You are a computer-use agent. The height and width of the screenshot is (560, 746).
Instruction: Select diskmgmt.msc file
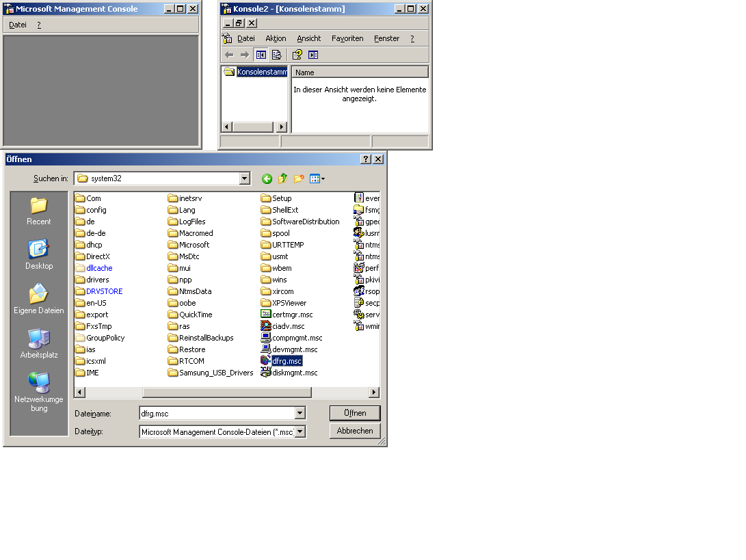(x=289, y=373)
